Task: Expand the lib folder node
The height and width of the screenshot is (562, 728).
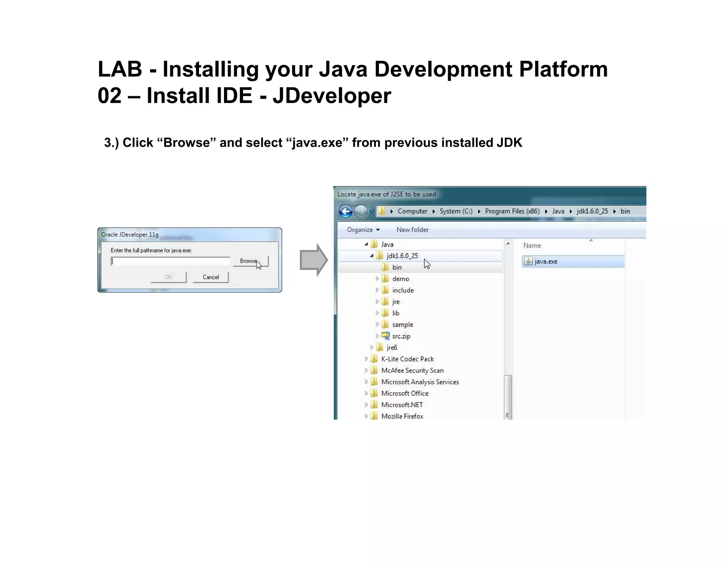Action: 377,313
